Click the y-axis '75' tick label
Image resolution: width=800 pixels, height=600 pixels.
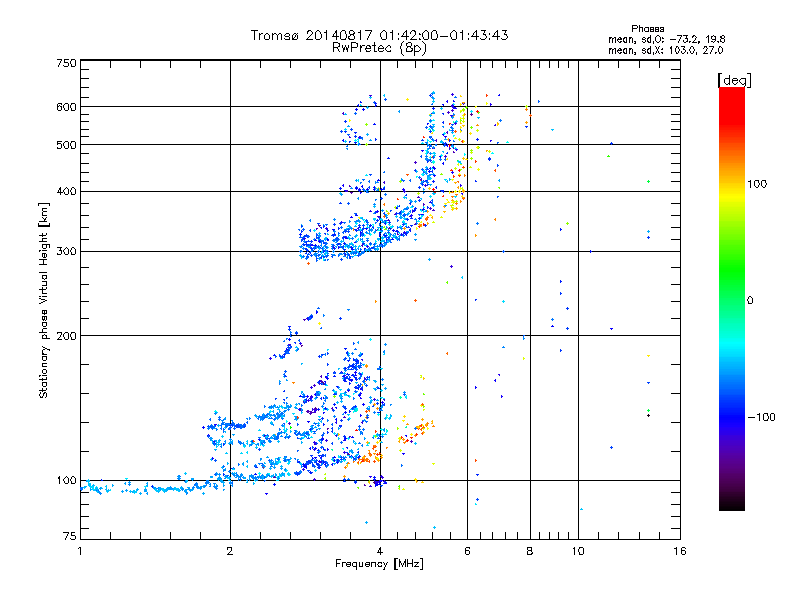coord(70,536)
